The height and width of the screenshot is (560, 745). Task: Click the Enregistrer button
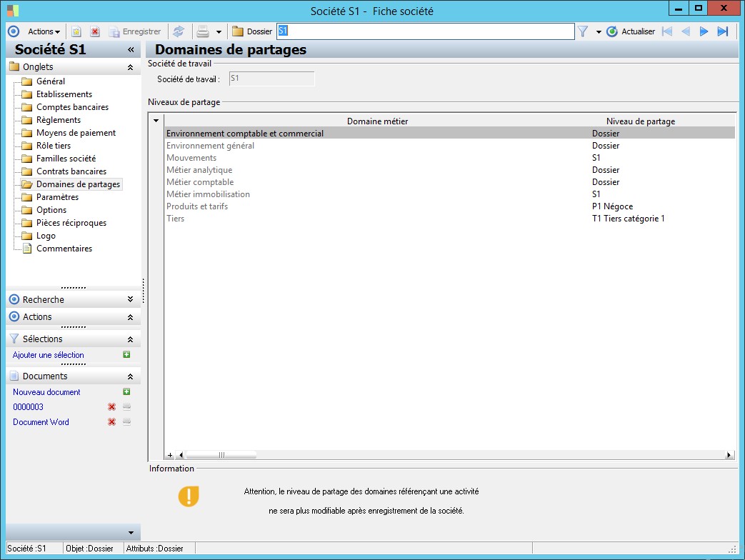(135, 31)
